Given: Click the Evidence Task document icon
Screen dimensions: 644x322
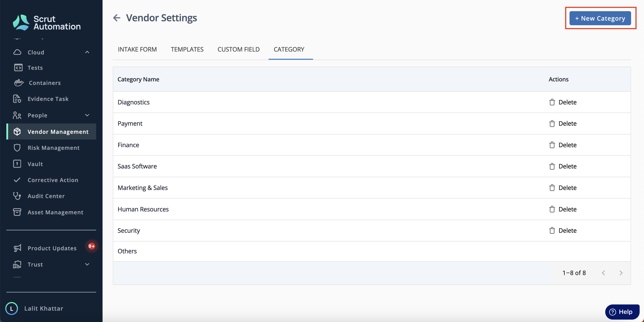Looking at the screenshot, I should click(x=17, y=99).
